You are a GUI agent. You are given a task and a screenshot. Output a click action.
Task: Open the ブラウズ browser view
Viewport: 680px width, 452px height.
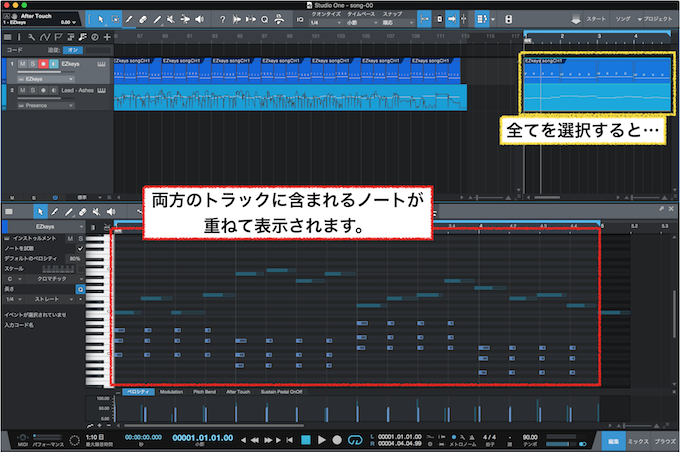666,441
